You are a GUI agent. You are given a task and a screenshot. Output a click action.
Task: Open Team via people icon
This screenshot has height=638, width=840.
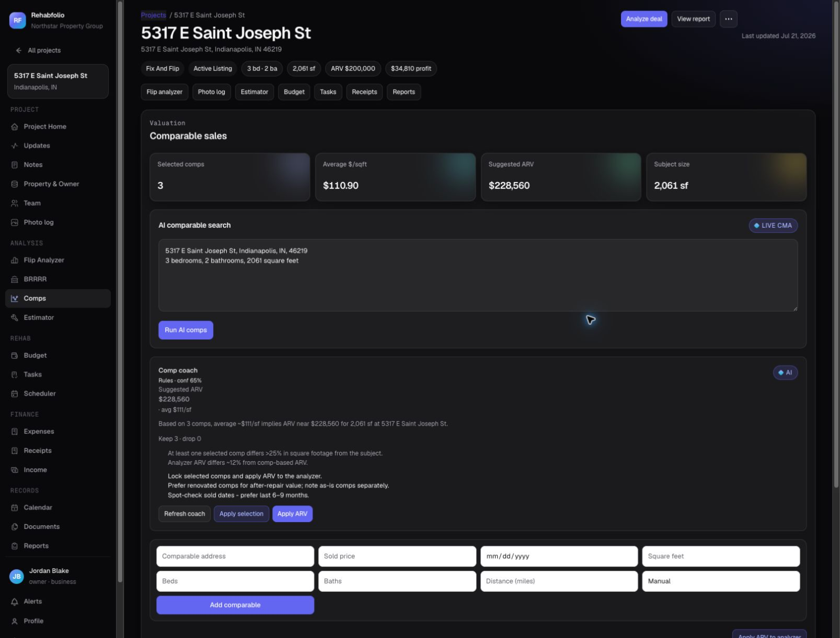coord(15,204)
